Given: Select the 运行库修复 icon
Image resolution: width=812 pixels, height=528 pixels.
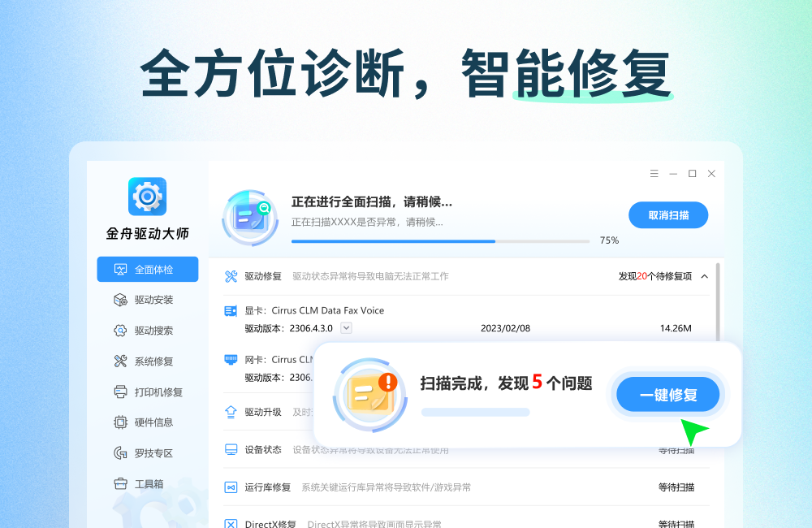Looking at the screenshot, I should [x=229, y=488].
